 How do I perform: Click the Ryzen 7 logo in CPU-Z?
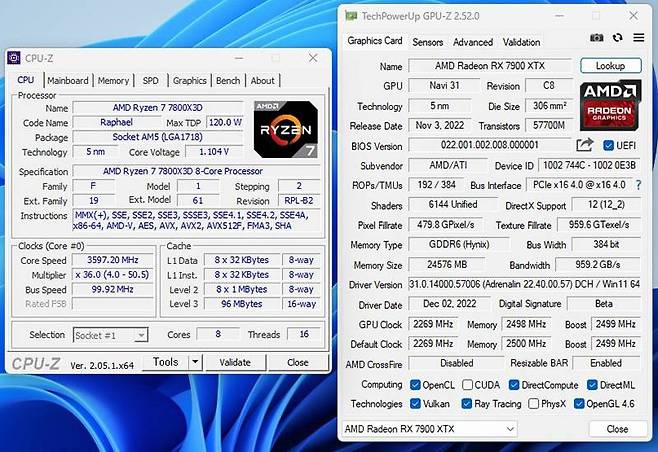[285, 129]
